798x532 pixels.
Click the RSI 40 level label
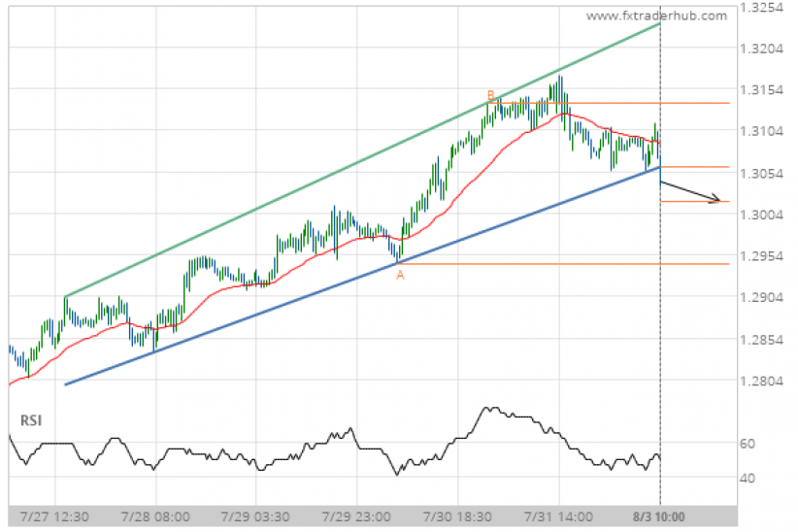748,479
